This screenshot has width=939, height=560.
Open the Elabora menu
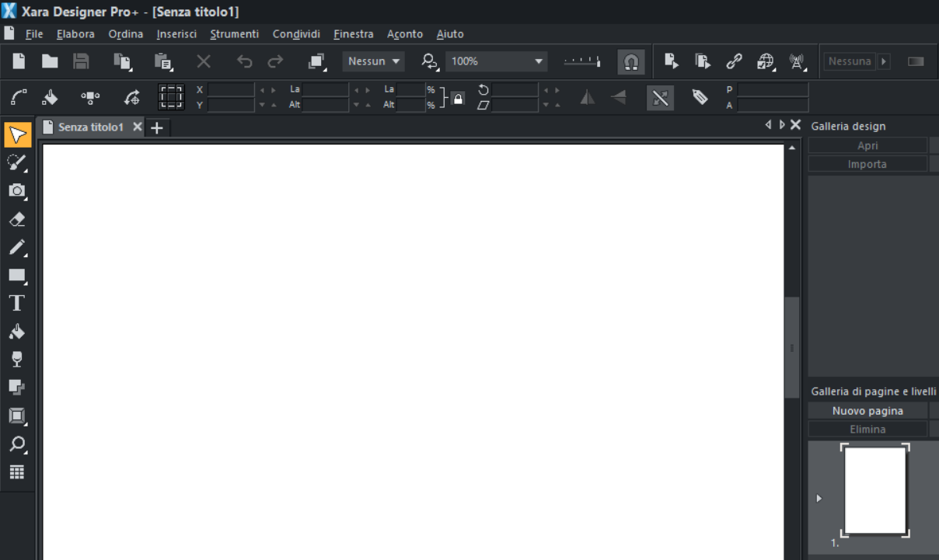pos(75,34)
